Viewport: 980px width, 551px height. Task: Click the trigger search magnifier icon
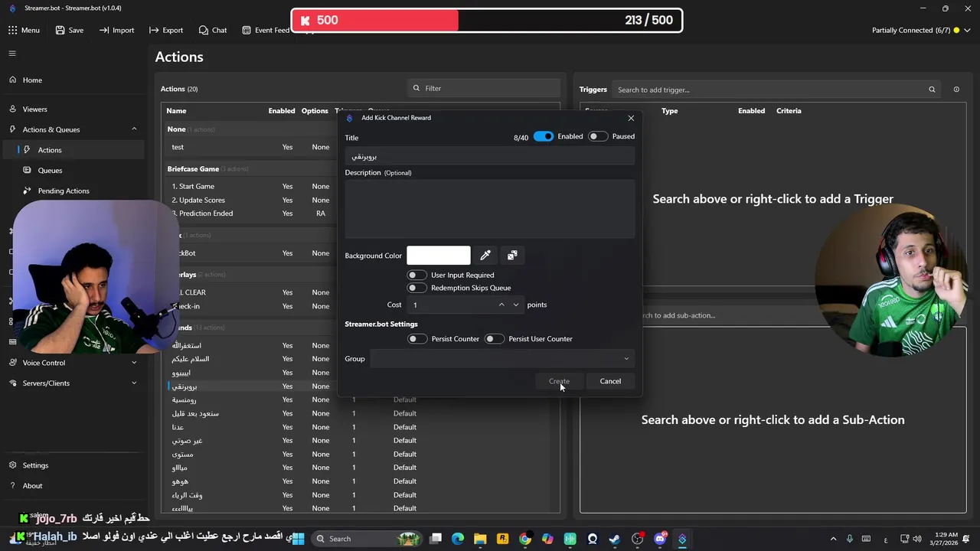(x=932, y=90)
